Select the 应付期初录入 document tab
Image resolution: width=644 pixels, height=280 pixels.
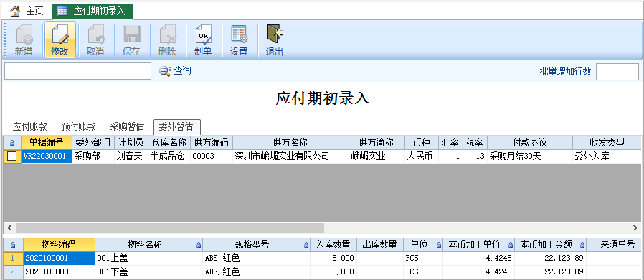tap(93, 11)
